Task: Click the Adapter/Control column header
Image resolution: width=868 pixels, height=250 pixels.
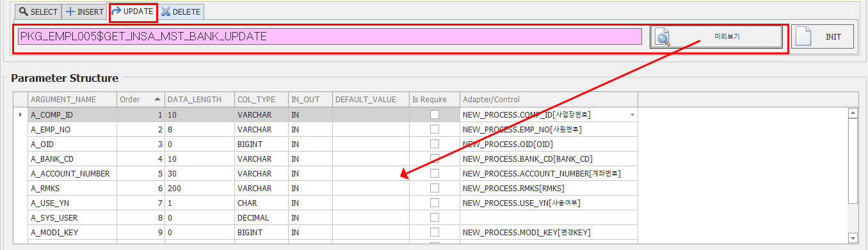Action: click(x=549, y=100)
